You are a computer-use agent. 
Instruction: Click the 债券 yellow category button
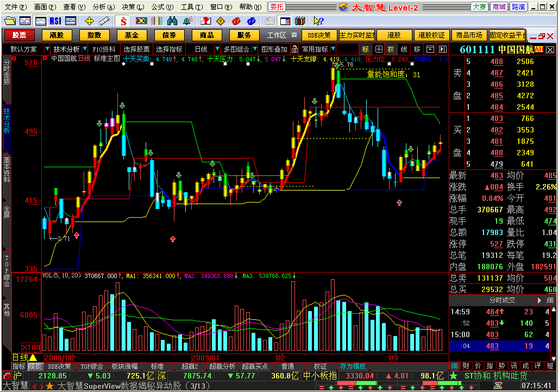(x=169, y=35)
